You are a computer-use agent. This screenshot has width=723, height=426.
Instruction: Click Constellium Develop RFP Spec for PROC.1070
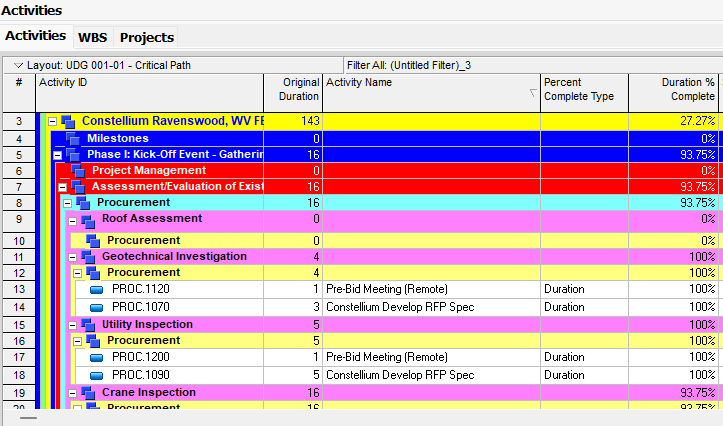tap(400, 308)
